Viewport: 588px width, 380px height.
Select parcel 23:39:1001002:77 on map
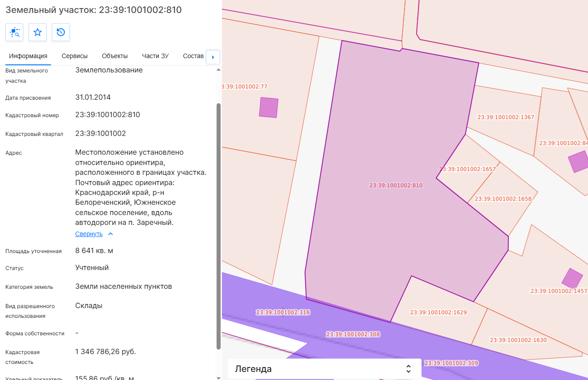click(245, 86)
